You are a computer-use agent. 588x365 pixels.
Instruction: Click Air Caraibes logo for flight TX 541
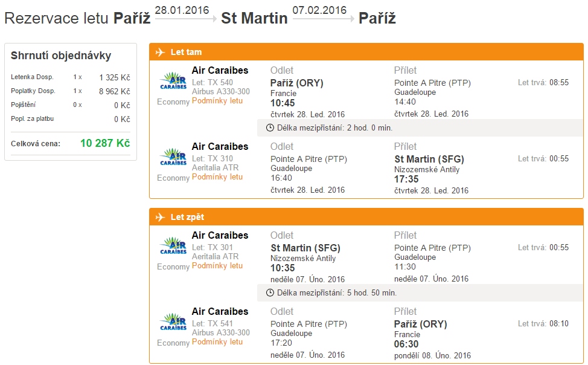[x=173, y=322]
